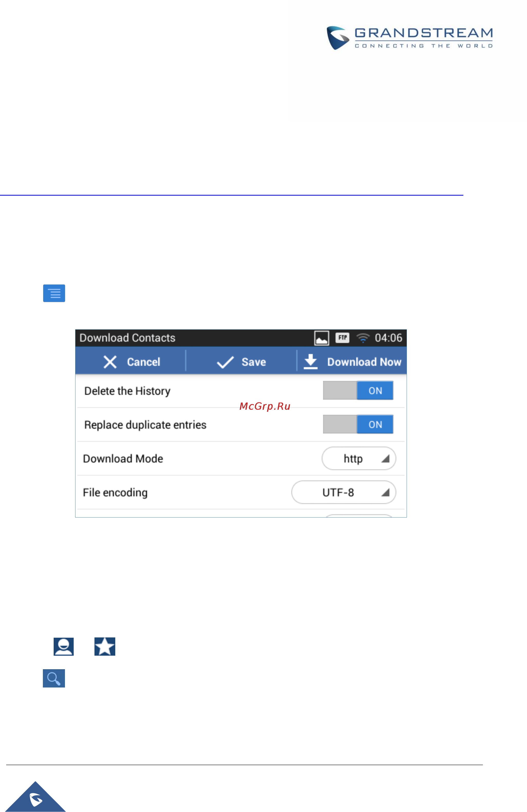Click the picture icon in status bar

pos(321,338)
